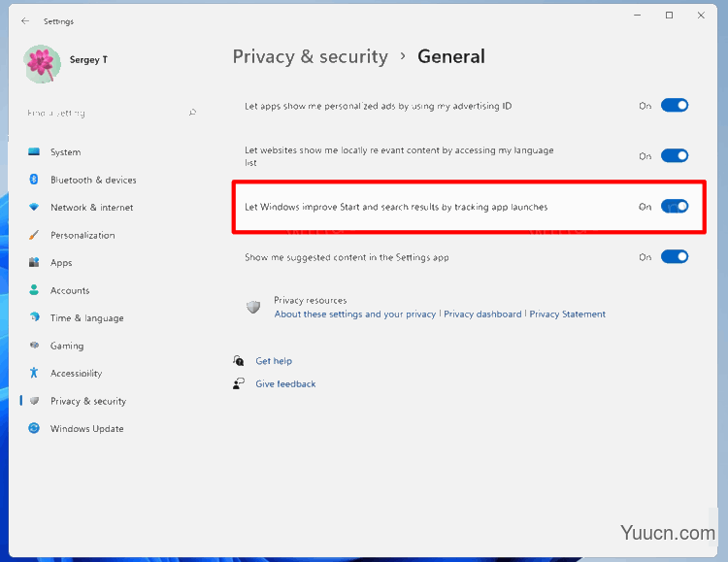
Task: Click the Bluetooth & devices icon
Action: point(34,180)
